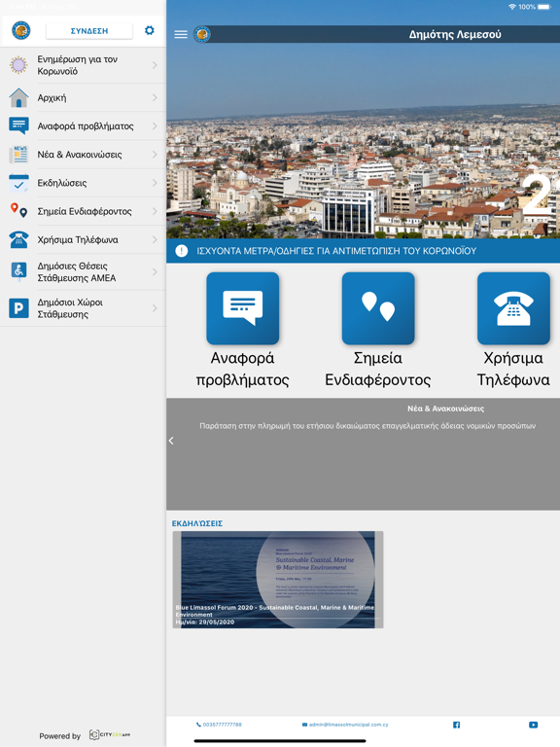Viewport: 560px width, 747px height.
Task: Click the Νέα & Ανακοινώσεις heading in gray panel
Action: click(x=445, y=409)
